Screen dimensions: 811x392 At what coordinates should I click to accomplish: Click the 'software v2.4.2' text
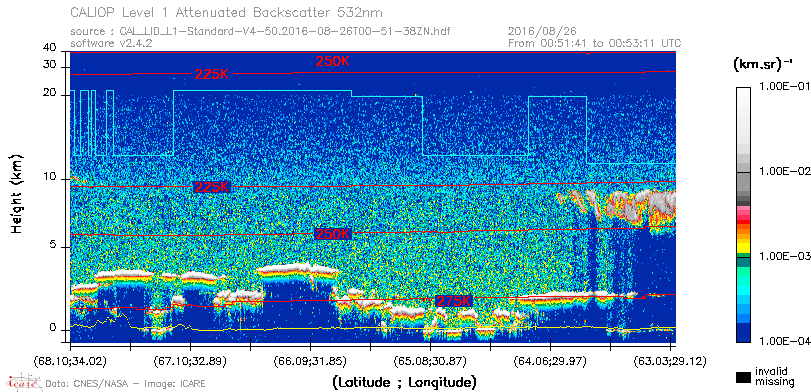pos(111,43)
